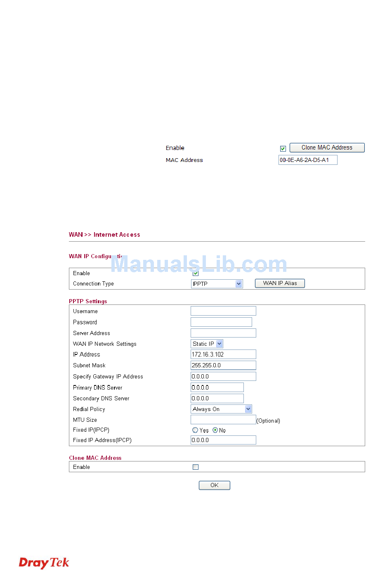The width and height of the screenshot is (392, 573).
Task: Focus the Username input field
Action: pyautogui.click(x=223, y=311)
